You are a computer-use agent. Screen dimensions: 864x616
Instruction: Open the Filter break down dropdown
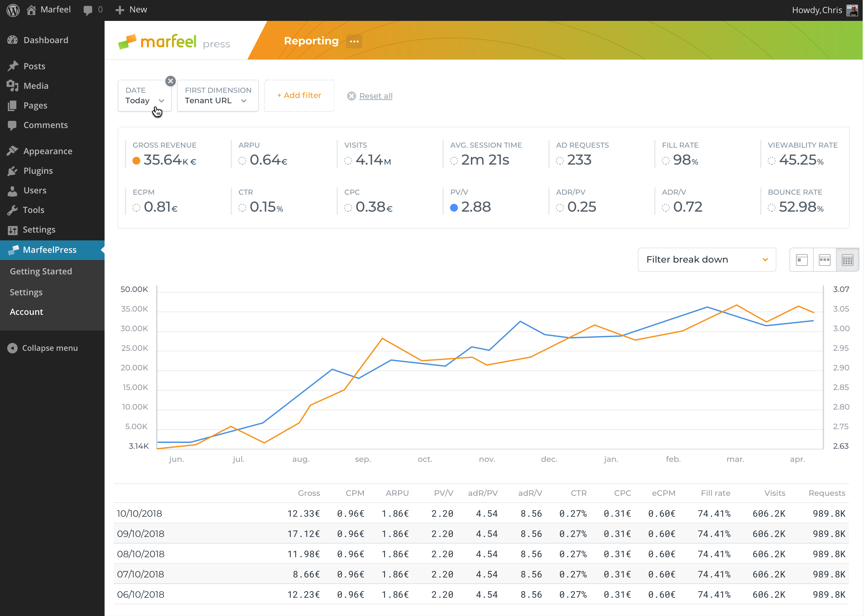(706, 260)
